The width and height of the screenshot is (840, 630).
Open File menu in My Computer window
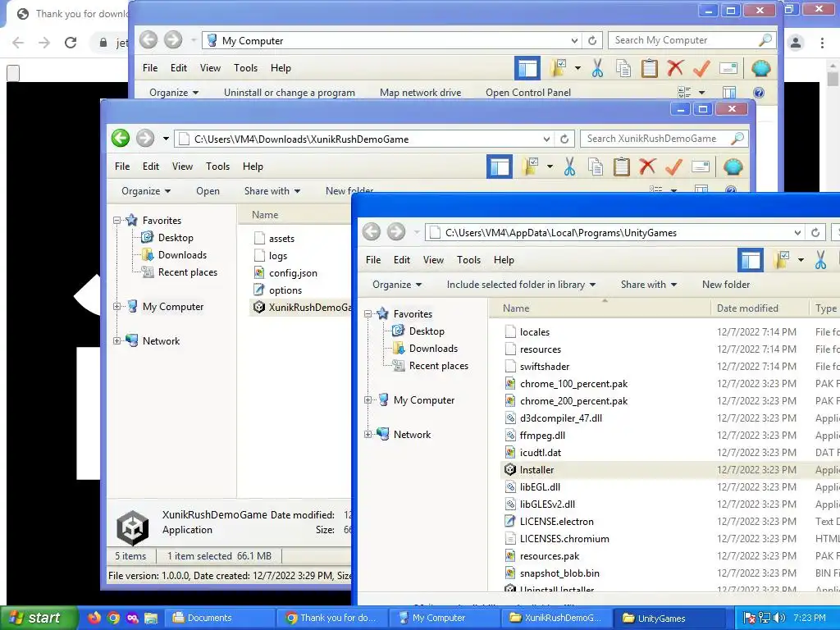pyautogui.click(x=150, y=68)
